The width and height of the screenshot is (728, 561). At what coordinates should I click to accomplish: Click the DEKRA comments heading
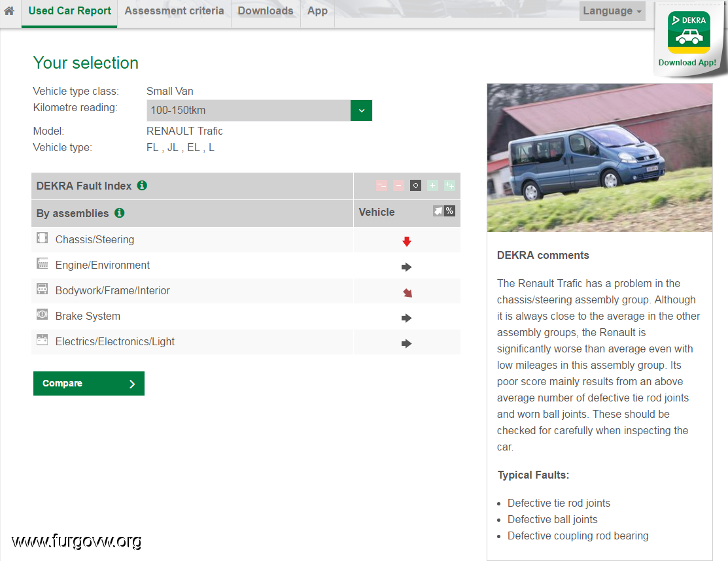coord(543,255)
